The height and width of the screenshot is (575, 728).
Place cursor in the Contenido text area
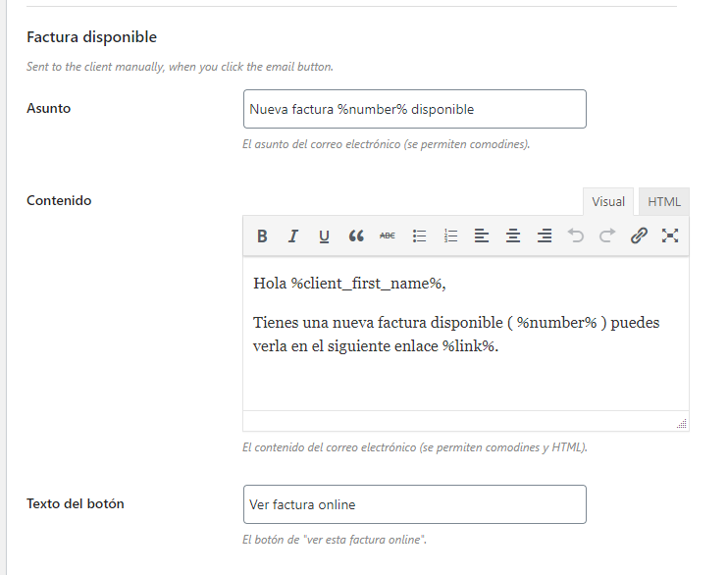(466, 334)
